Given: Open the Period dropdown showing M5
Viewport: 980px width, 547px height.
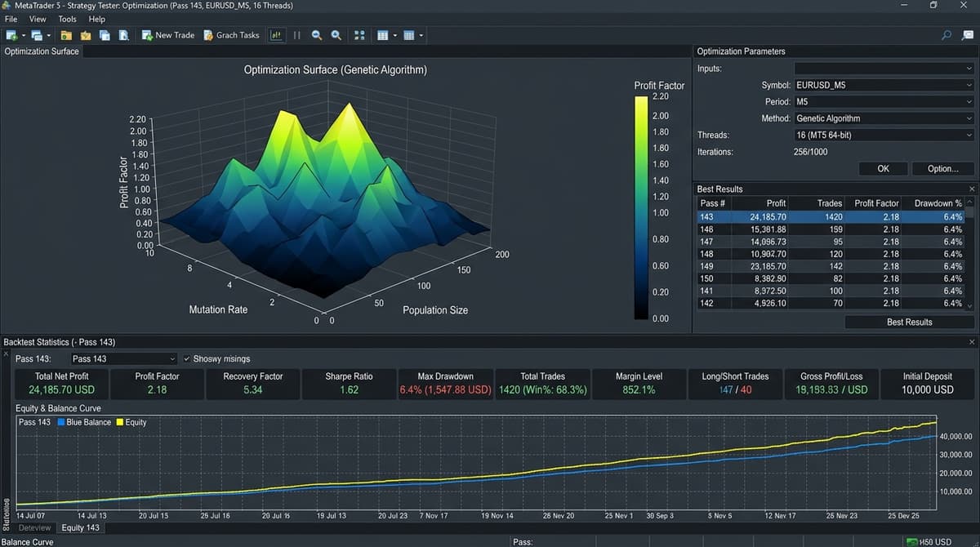Looking at the screenshot, I should 884,102.
